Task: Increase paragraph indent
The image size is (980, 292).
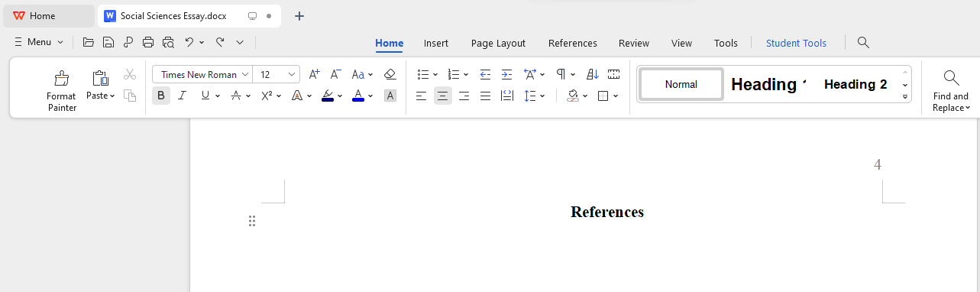Action: (506, 74)
